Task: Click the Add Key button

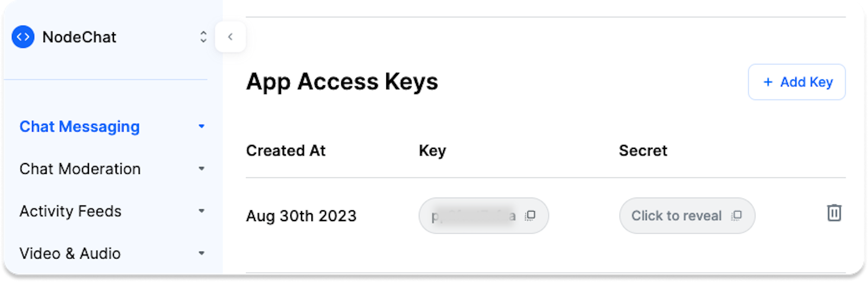Action: [x=796, y=82]
